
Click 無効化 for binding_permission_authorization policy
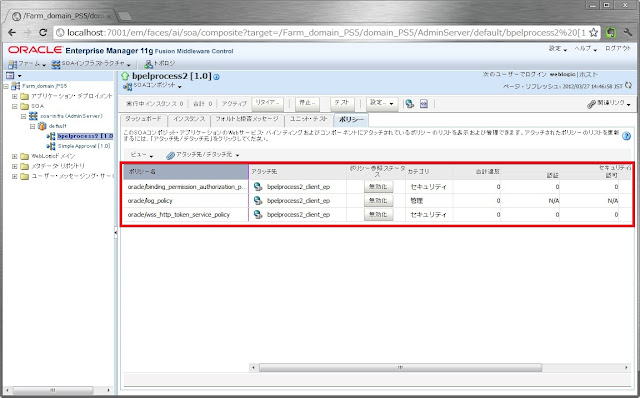[x=378, y=187]
